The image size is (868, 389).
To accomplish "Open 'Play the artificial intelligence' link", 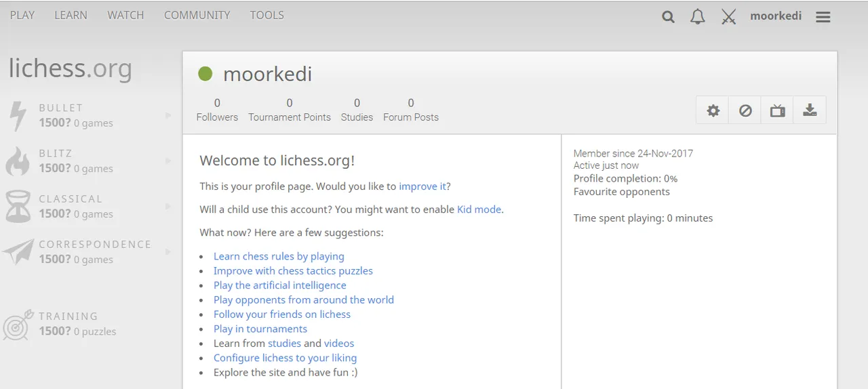I will coord(280,285).
